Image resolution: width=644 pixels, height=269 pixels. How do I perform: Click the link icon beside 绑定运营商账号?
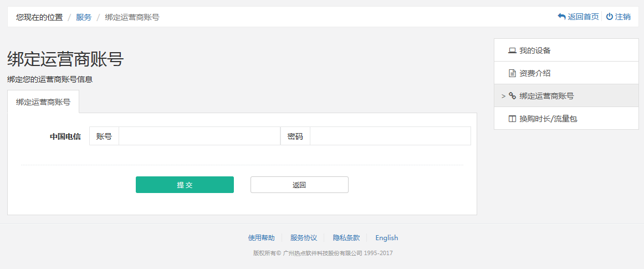[x=512, y=96]
